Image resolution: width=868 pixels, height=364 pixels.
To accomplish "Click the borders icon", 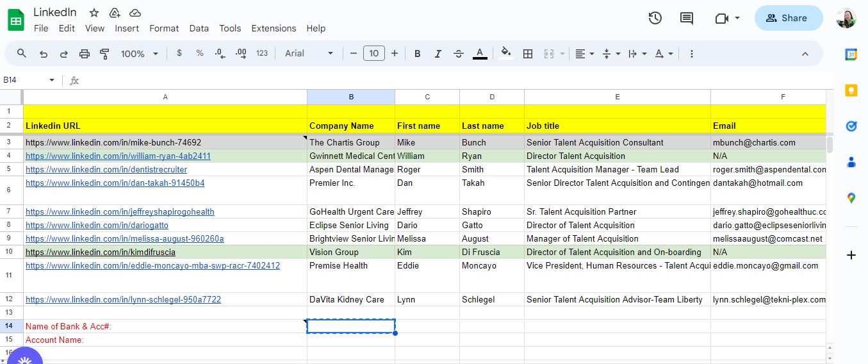I will point(528,54).
